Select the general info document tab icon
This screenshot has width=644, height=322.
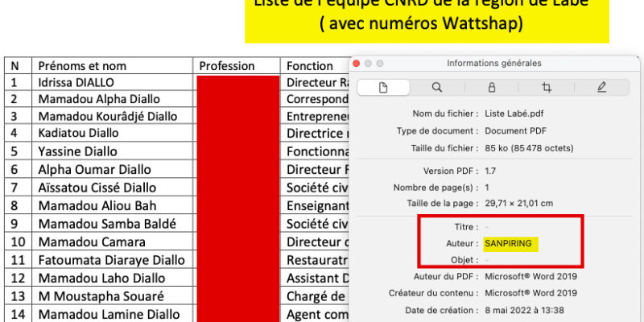(x=382, y=87)
